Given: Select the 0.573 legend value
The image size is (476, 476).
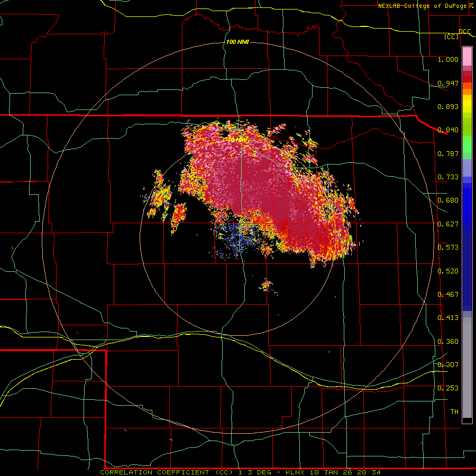Looking at the screenshot, I should pos(448,248).
